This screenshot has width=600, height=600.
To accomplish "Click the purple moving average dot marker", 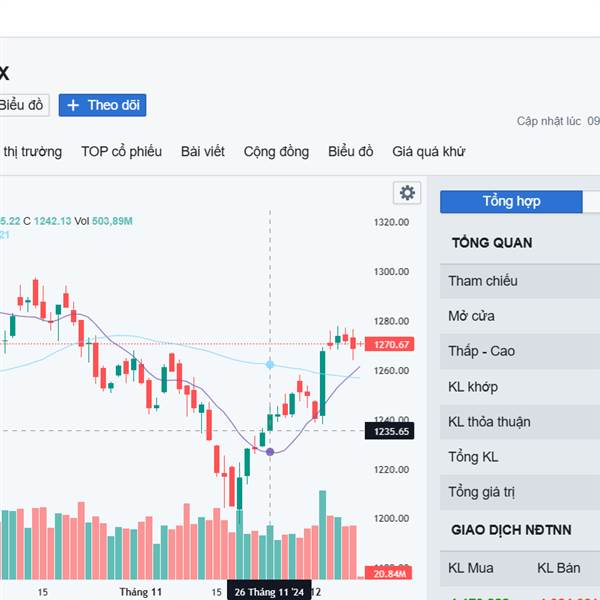I will [270, 452].
